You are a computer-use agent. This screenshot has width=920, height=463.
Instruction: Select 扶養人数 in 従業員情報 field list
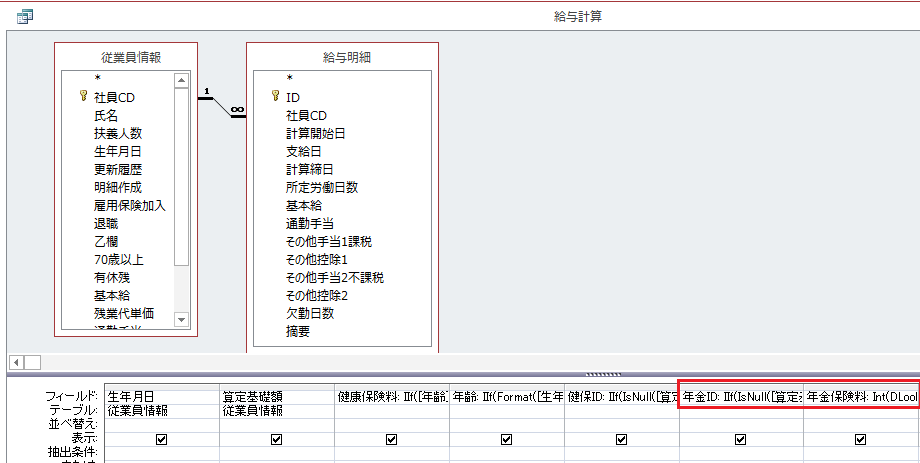[x=118, y=133]
